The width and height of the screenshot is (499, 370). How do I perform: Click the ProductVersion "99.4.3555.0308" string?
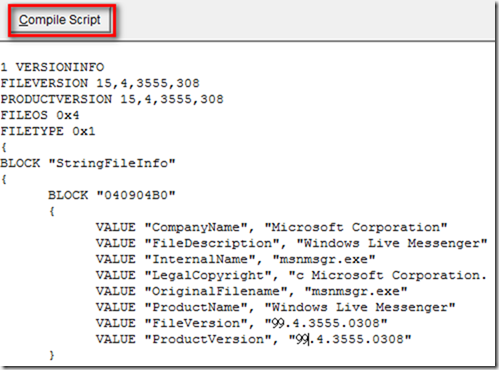pyautogui.click(x=350, y=339)
